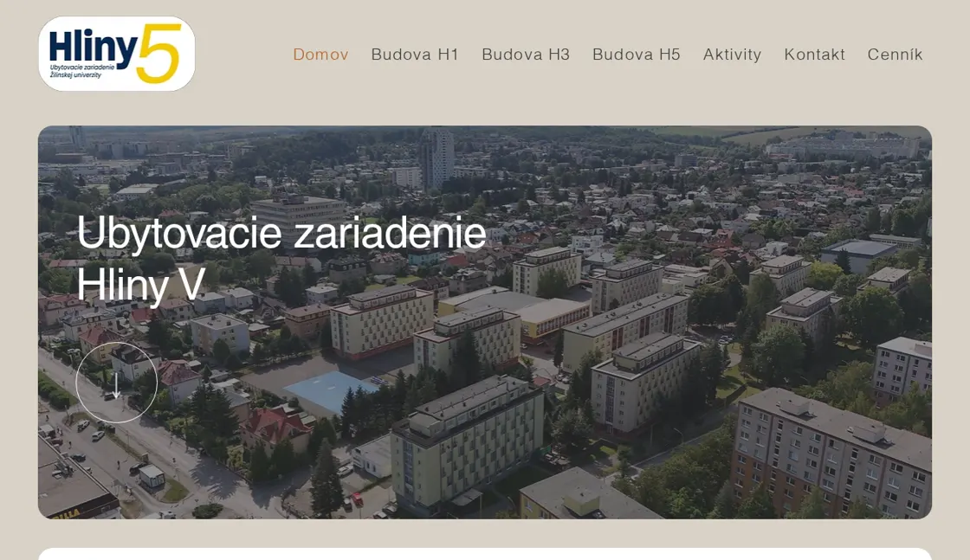The image size is (970, 560).
Task: Open the Budova H3 page
Action: [x=525, y=55]
